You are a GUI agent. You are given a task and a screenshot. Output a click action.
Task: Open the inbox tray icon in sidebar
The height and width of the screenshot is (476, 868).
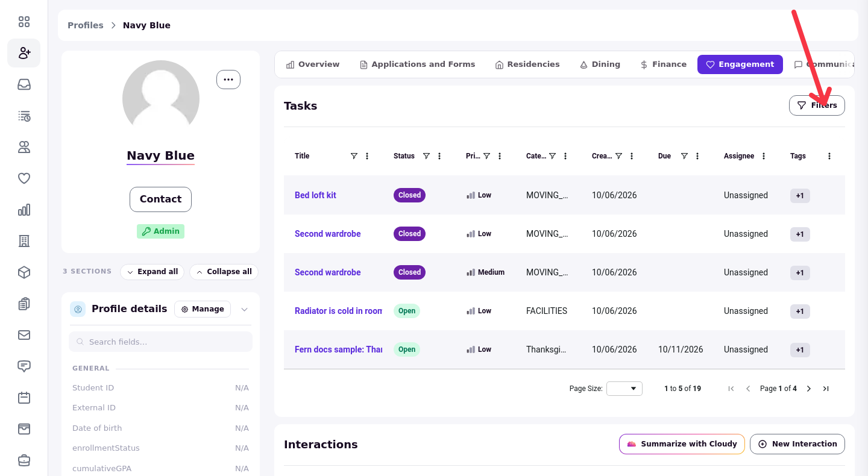tap(24, 84)
